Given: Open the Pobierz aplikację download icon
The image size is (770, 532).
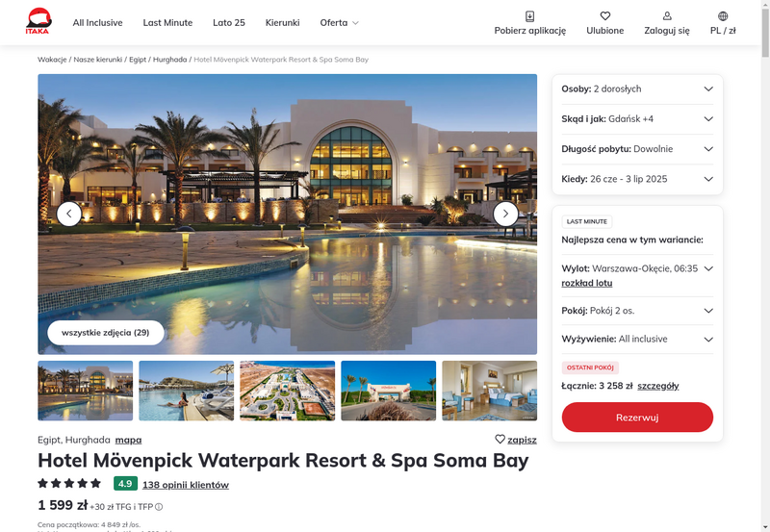Looking at the screenshot, I should point(529,16).
